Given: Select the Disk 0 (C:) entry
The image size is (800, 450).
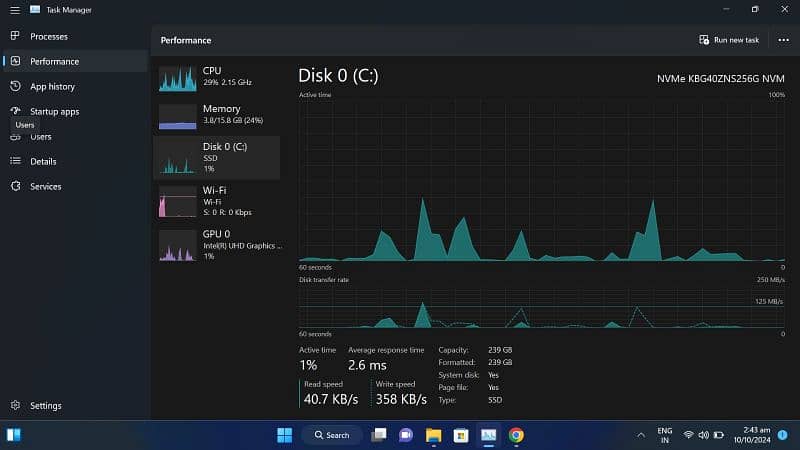Looking at the screenshot, I should click(x=216, y=157).
